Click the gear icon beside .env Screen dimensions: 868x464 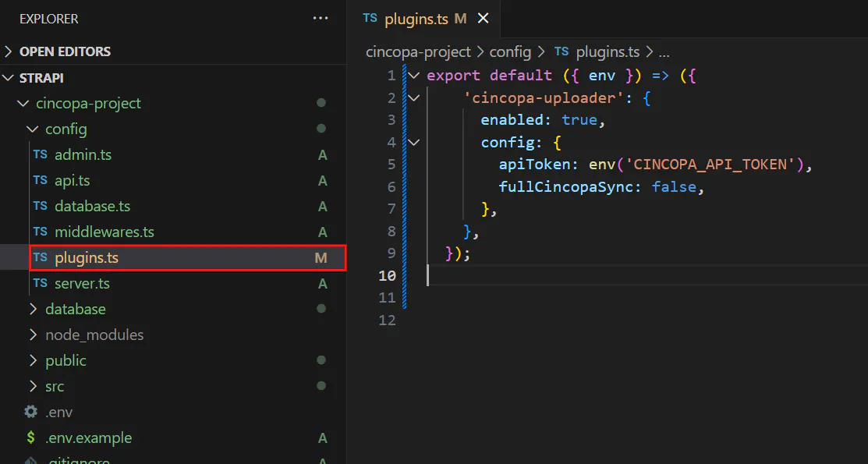(x=31, y=412)
